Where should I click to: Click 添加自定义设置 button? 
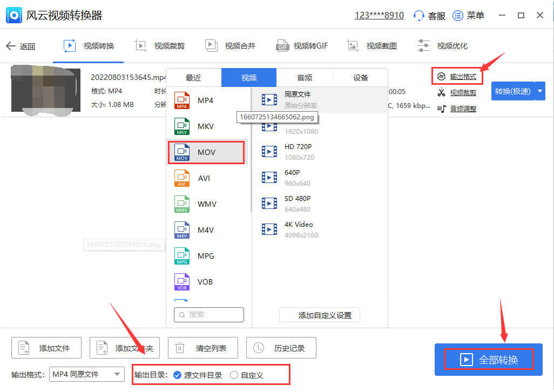[x=320, y=315]
